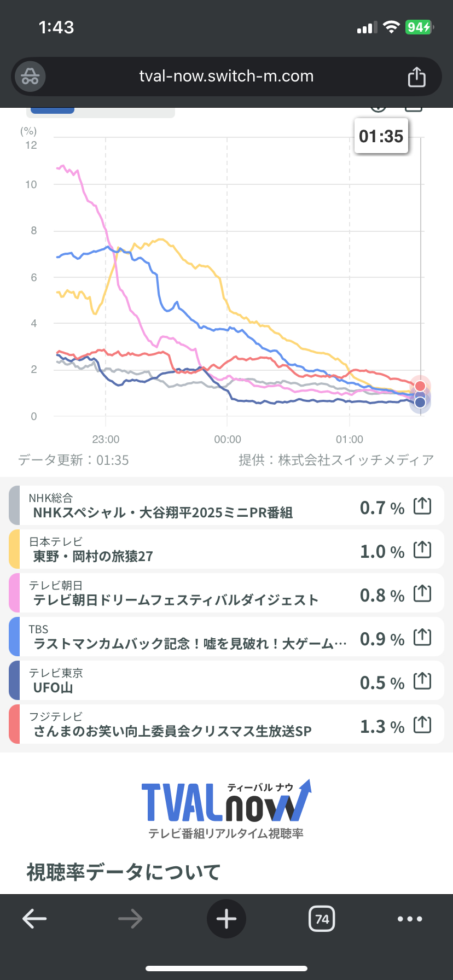Share the 日本テレビ rating row
Viewport: 453px width, 980px height.
pos(422,550)
